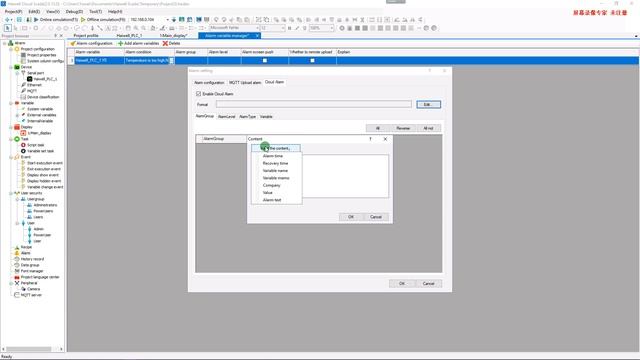This screenshot has height=360, width=640.
Task: Open the Help menu
Action: click(115, 11)
